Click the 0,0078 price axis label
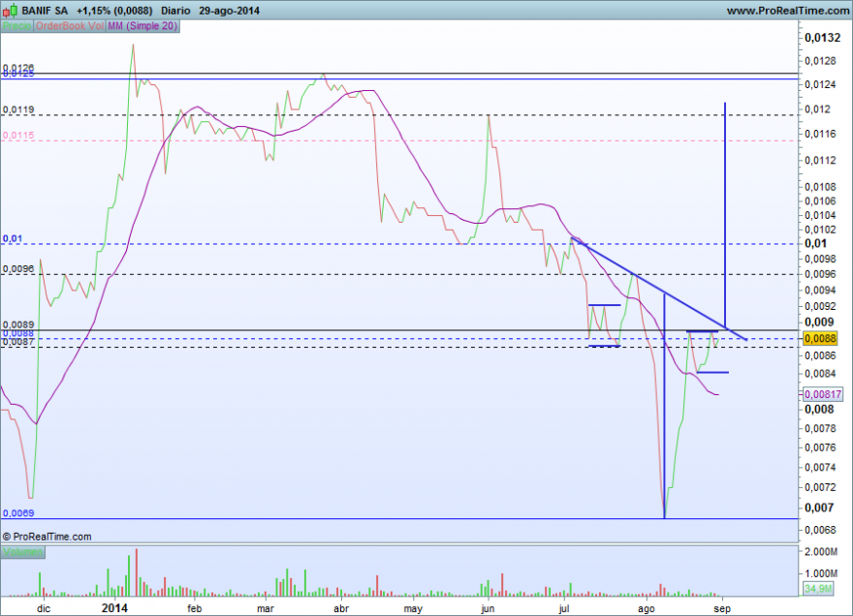This screenshot has height=616, width=853. pos(820,428)
